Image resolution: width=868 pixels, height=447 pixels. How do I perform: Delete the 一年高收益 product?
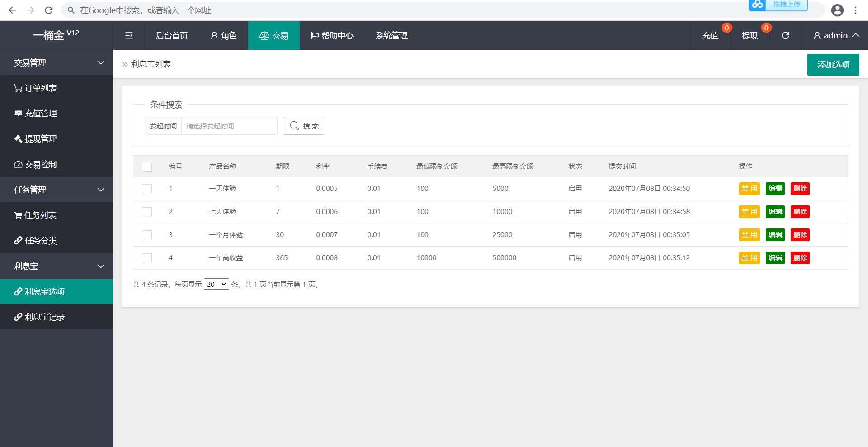(x=800, y=258)
